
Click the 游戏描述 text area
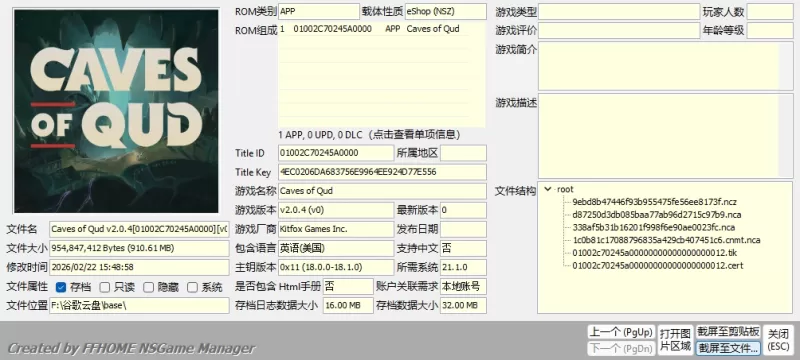point(665,136)
